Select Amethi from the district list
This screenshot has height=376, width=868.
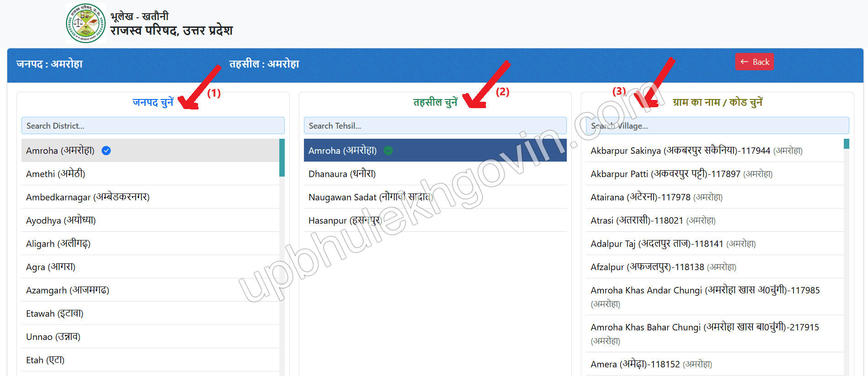click(150, 174)
